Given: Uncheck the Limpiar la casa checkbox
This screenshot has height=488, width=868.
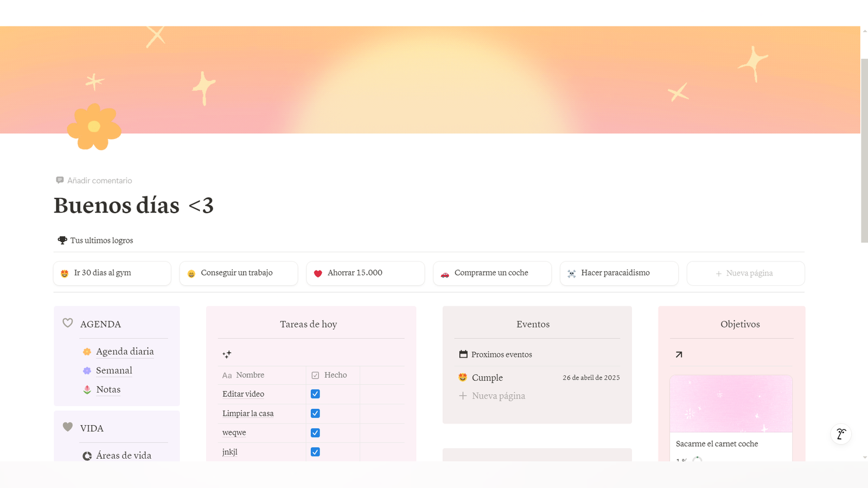Looking at the screenshot, I should [315, 413].
